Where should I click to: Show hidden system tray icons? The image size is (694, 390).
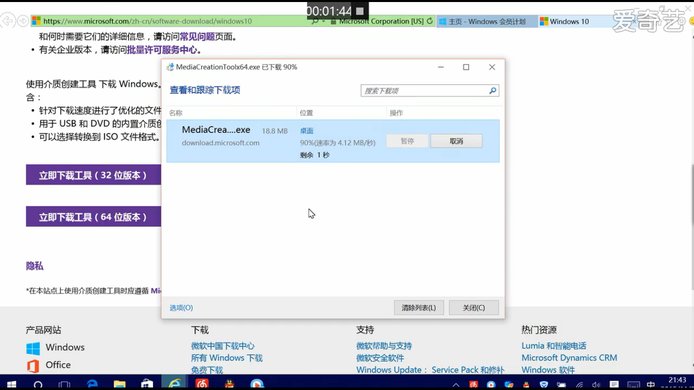click(x=456, y=384)
